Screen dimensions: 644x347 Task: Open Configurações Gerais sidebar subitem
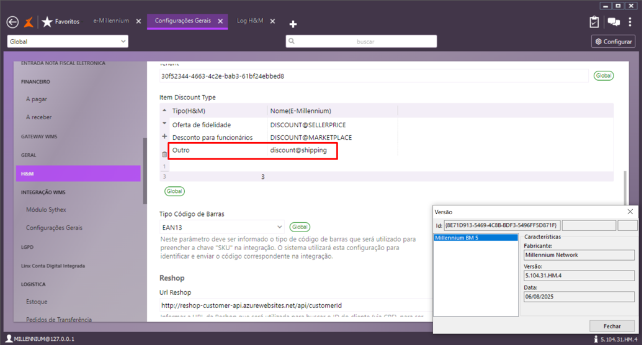(x=54, y=228)
